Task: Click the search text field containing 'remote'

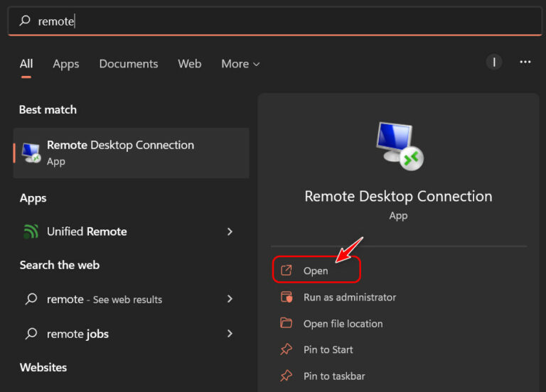Action: tap(274, 21)
